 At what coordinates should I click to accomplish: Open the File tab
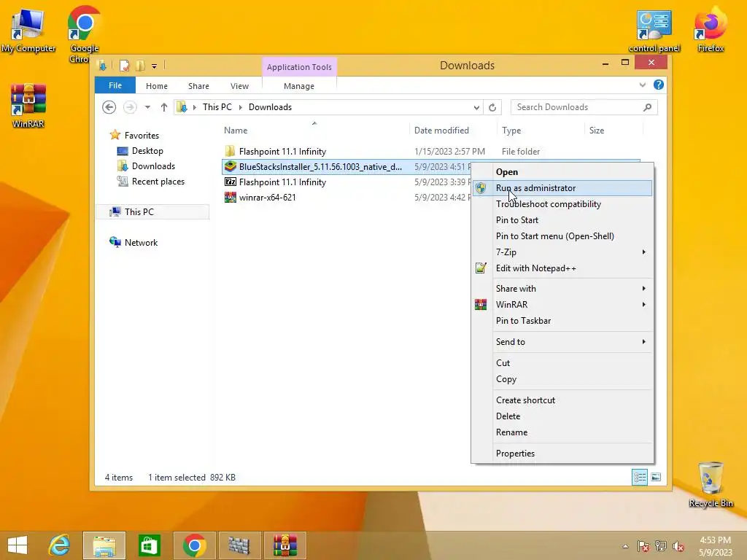[115, 85]
